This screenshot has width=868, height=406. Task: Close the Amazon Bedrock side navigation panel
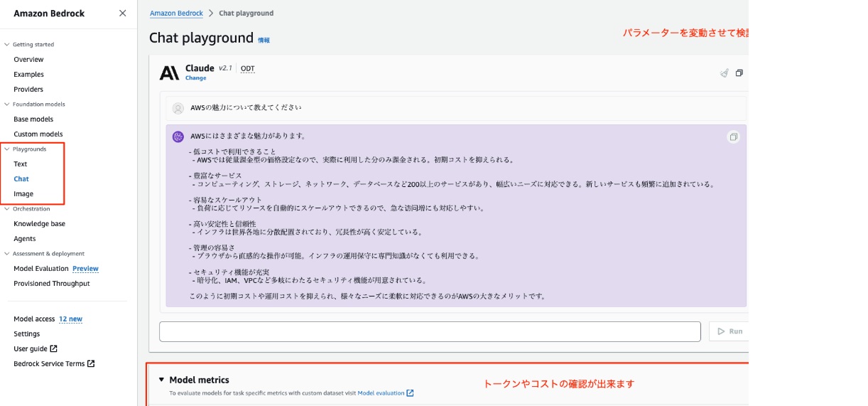123,13
